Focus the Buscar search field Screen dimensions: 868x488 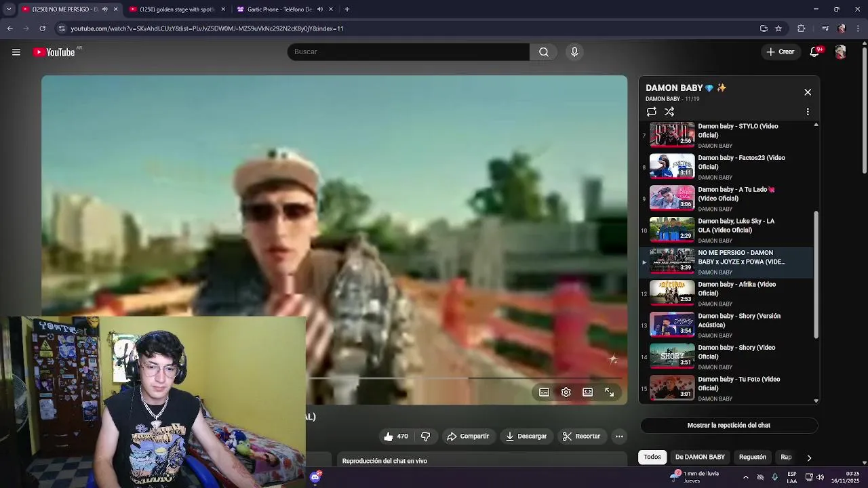[x=408, y=52]
